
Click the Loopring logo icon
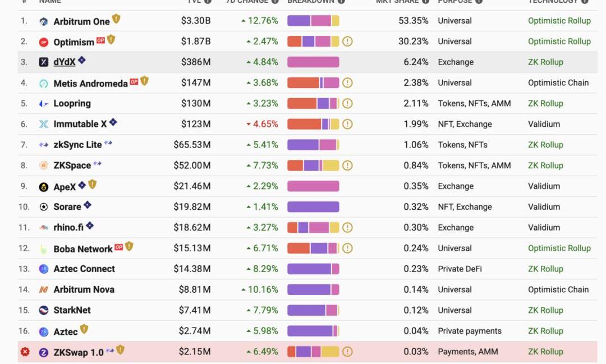tap(44, 104)
